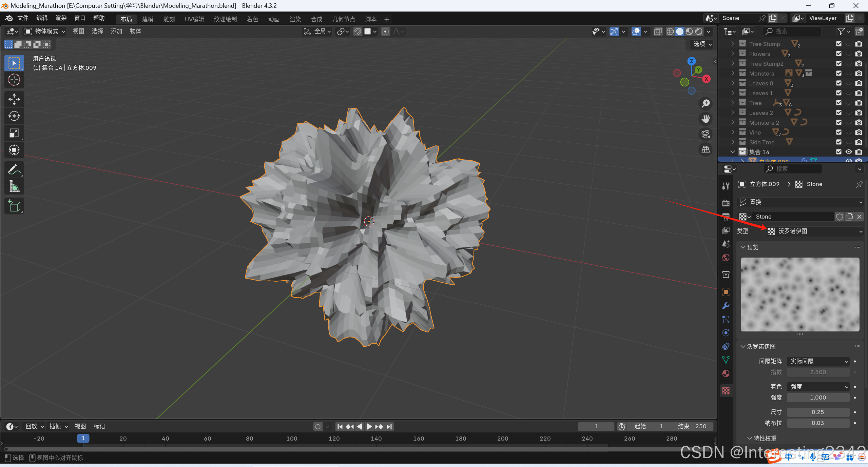Switch to the 雕刻 workspace tab
This screenshot has width=868, height=467.
tap(169, 19)
